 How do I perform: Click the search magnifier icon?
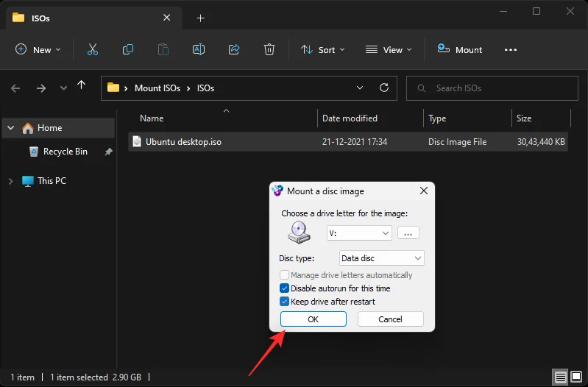coord(422,88)
